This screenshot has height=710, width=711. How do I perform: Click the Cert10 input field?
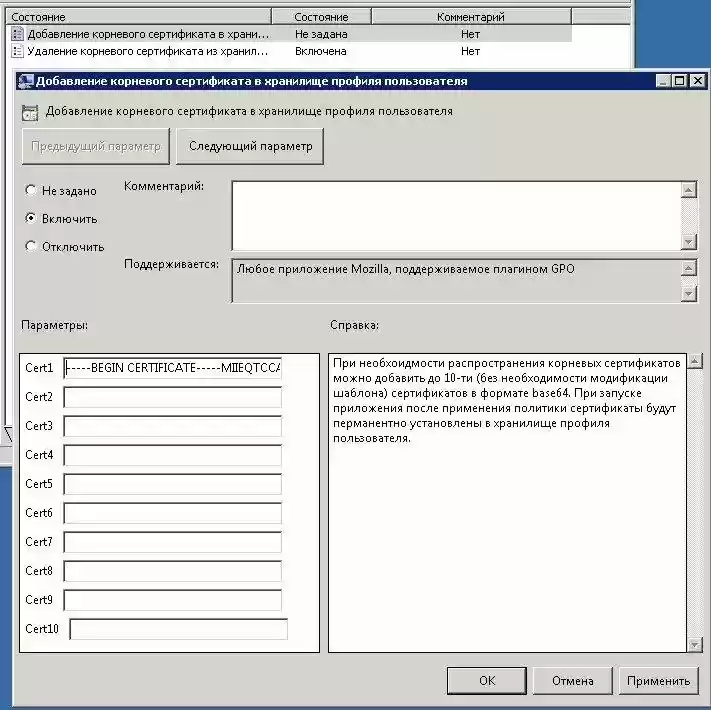point(179,629)
